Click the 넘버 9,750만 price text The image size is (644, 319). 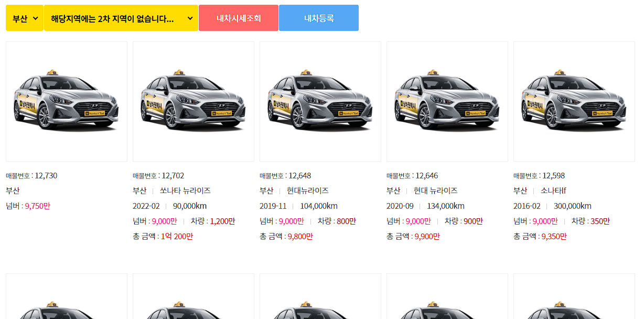29,206
